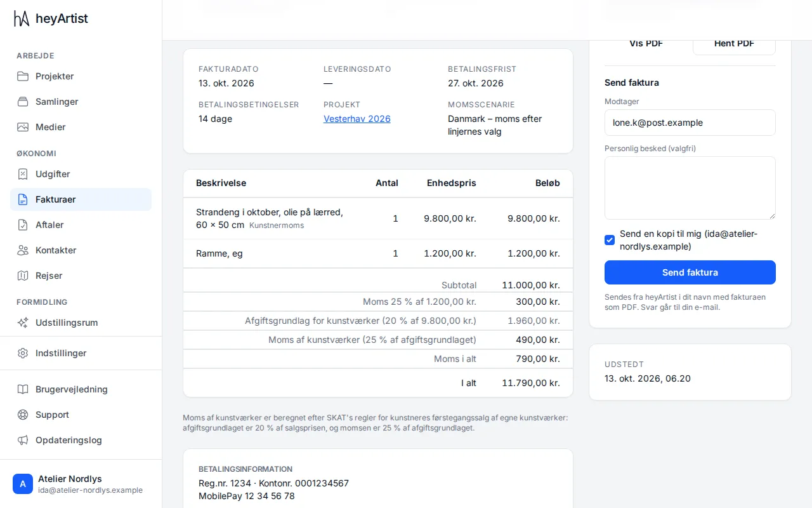Go to Projekter in sidebar

tap(81, 76)
